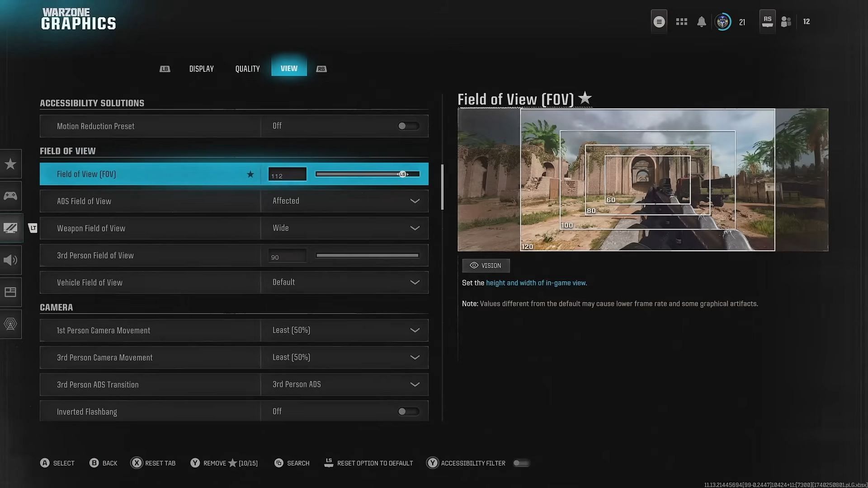Open the Controller settings sidebar icon
Image resolution: width=868 pixels, height=488 pixels.
click(10, 196)
